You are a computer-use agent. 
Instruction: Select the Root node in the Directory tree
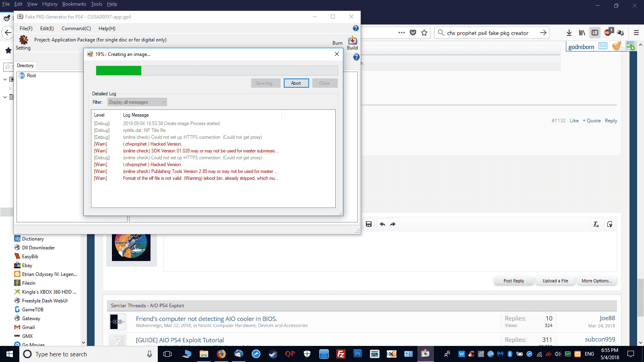point(31,76)
